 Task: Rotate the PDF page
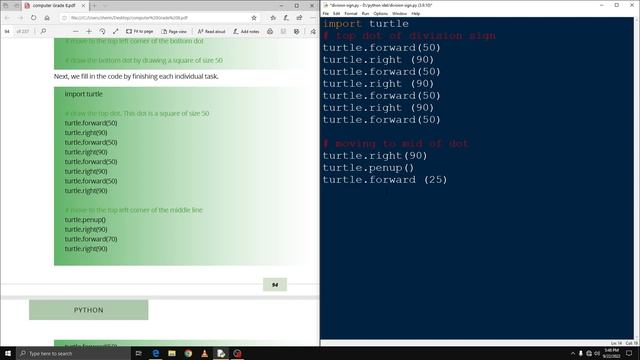(x=102, y=31)
